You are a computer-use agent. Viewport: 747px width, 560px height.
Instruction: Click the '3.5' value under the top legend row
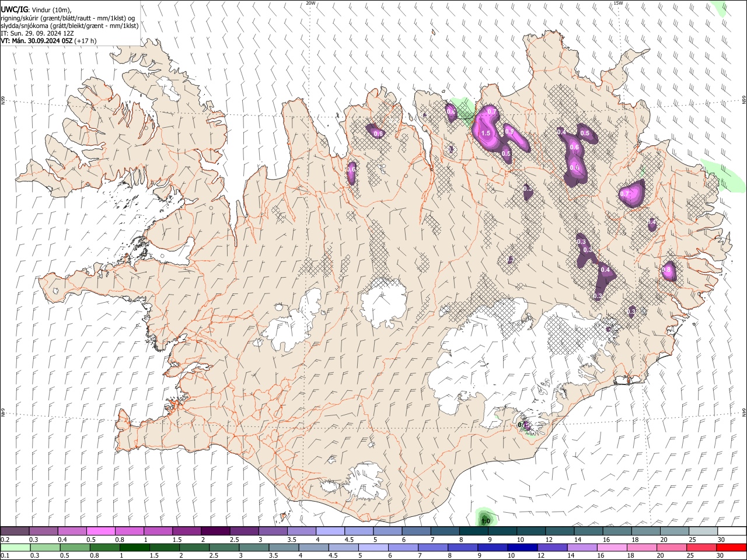click(x=292, y=540)
